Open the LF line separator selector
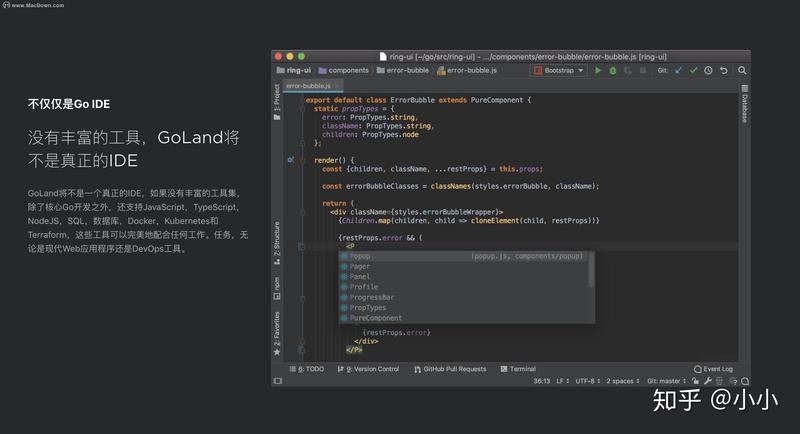Image resolution: width=800 pixels, height=434 pixels. (x=563, y=381)
